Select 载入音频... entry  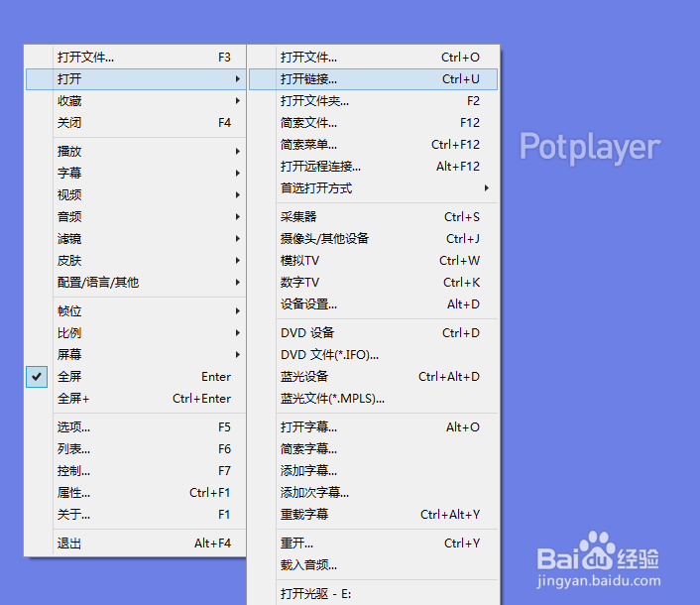coord(373,565)
